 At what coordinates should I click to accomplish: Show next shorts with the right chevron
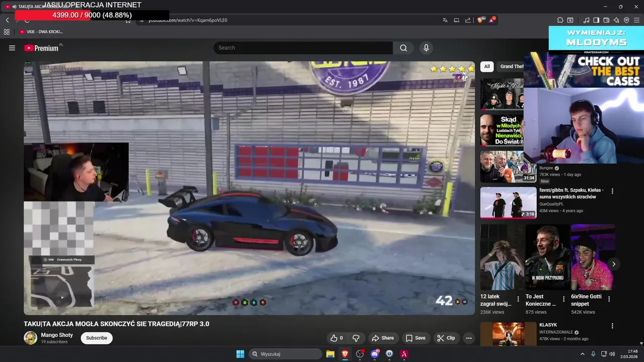[613, 264]
